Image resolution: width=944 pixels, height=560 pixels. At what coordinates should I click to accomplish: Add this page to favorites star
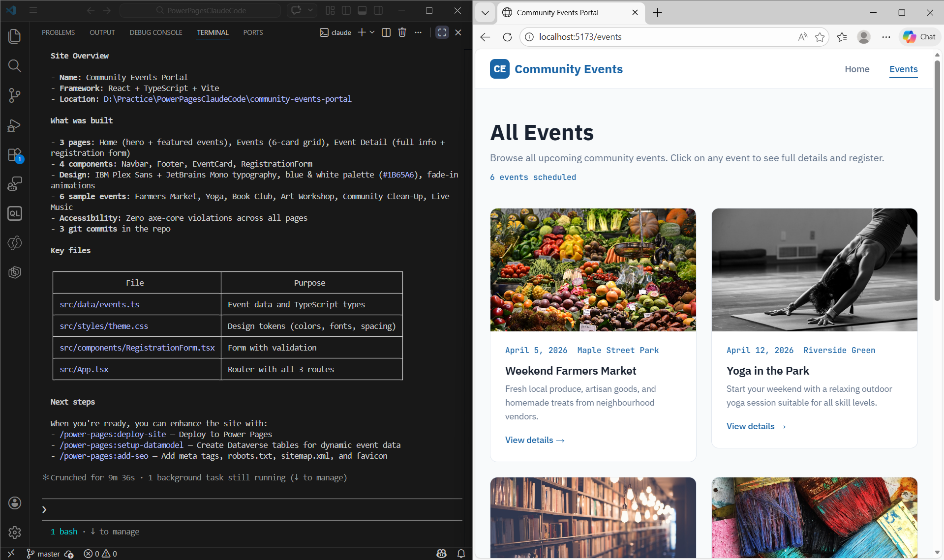pos(820,37)
